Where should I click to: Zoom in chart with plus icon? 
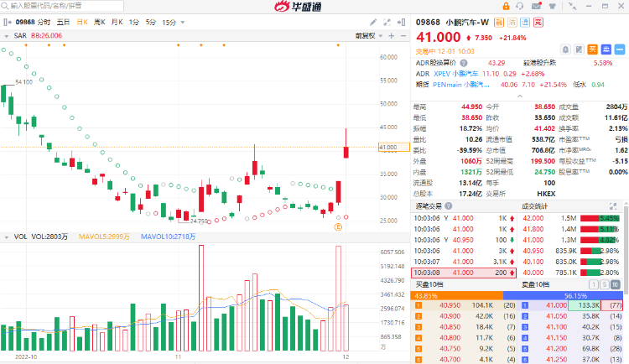click(x=391, y=36)
